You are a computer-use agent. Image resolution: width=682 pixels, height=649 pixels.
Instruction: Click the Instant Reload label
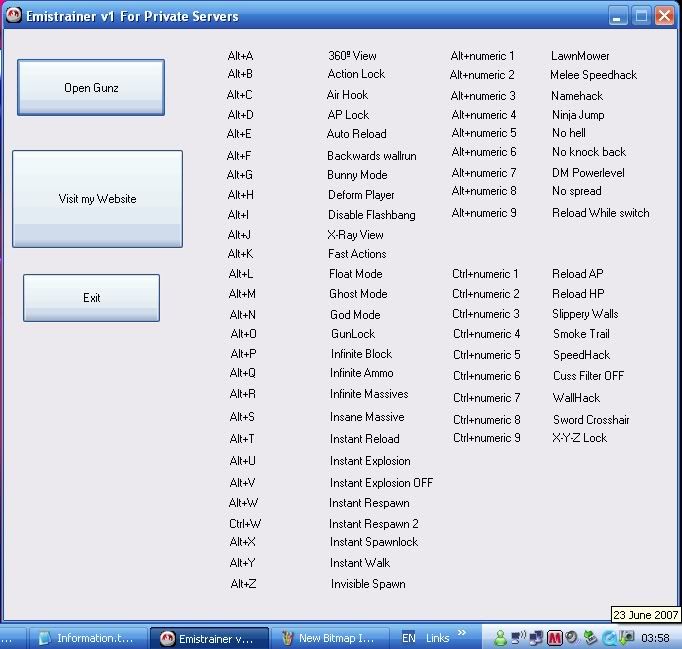(364, 439)
